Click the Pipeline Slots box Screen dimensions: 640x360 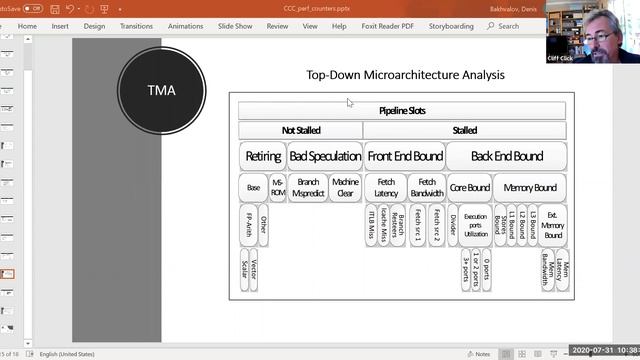(x=402, y=111)
